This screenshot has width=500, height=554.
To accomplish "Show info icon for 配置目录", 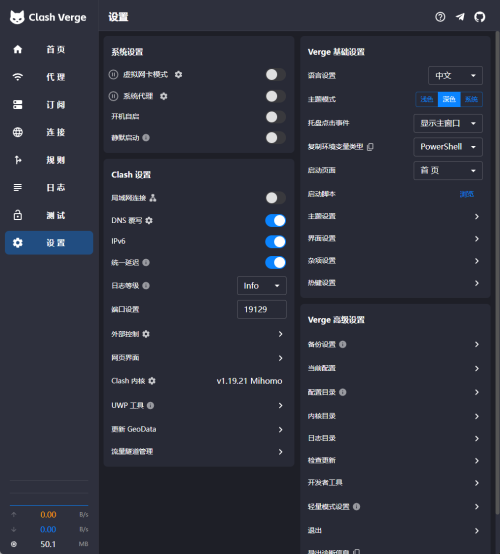I will [342, 392].
